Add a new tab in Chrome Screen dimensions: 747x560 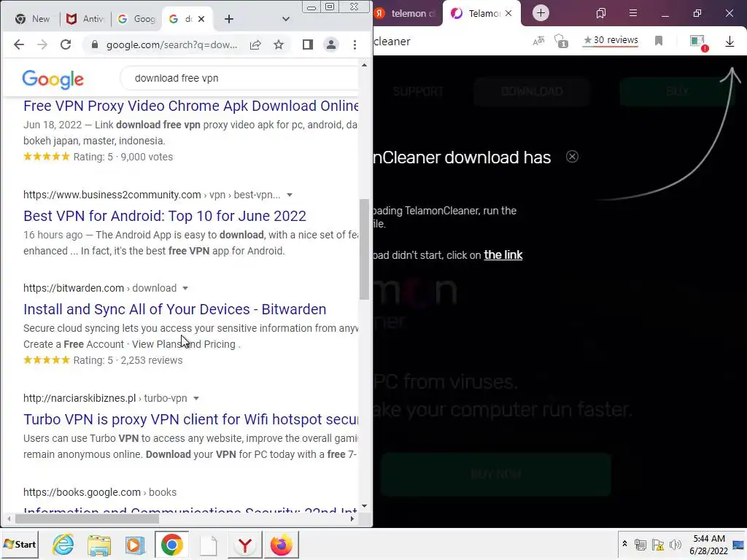point(229,19)
